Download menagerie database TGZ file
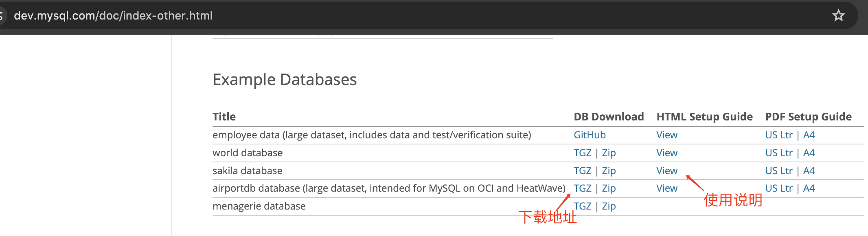The height and width of the screenshot is (236, 868). coord(583,206)
